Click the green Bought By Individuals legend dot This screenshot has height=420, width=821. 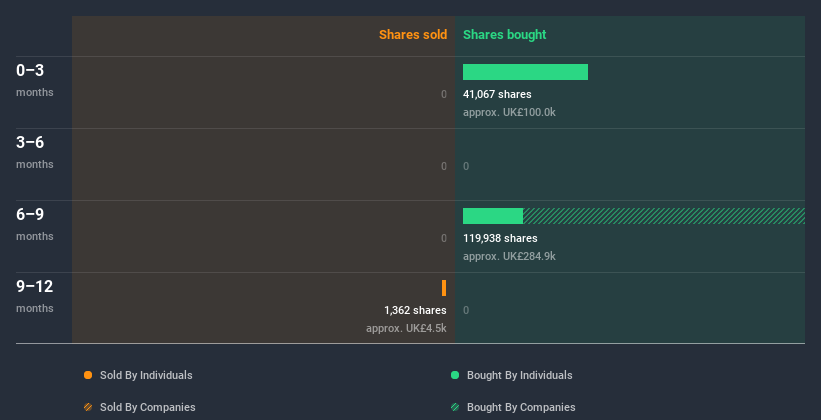tap(455, 375)
